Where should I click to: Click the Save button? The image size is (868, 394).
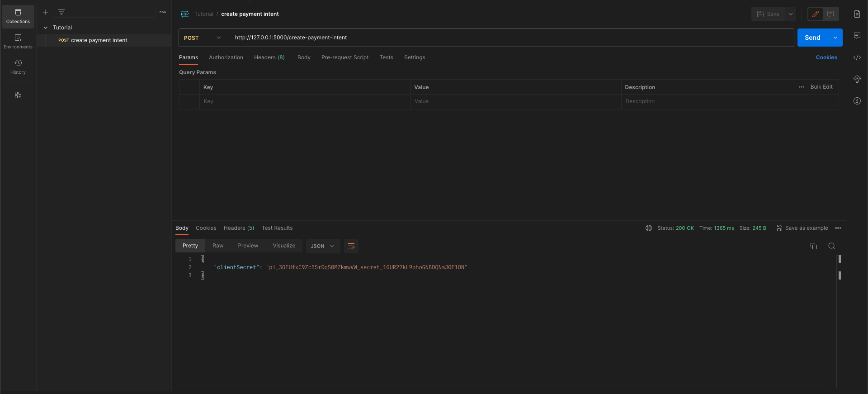pos(768,14)
